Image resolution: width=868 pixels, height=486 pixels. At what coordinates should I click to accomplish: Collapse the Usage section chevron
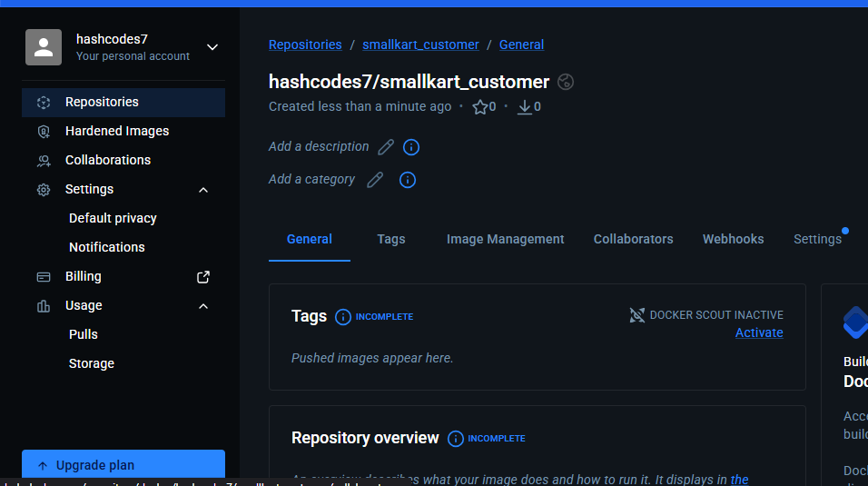(x=203, y=306)
